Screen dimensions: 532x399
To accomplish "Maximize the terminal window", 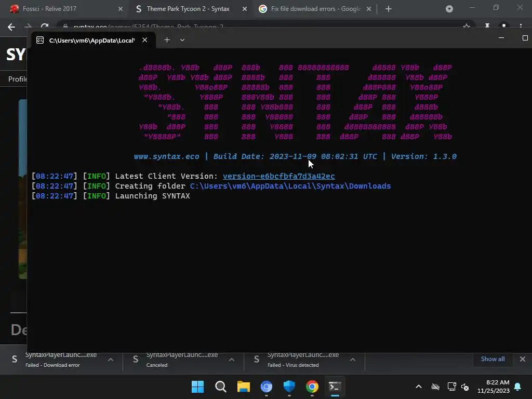I will [525, 38].
